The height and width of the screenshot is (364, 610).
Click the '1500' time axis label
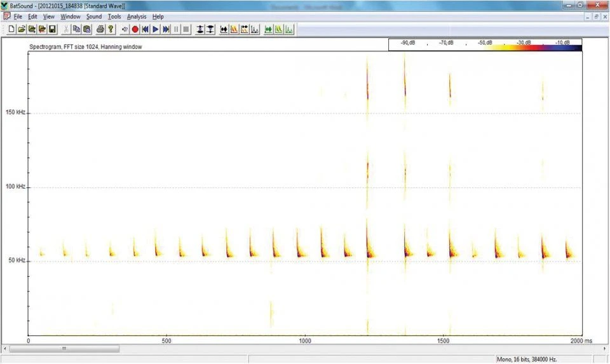(x=443, y=340)
